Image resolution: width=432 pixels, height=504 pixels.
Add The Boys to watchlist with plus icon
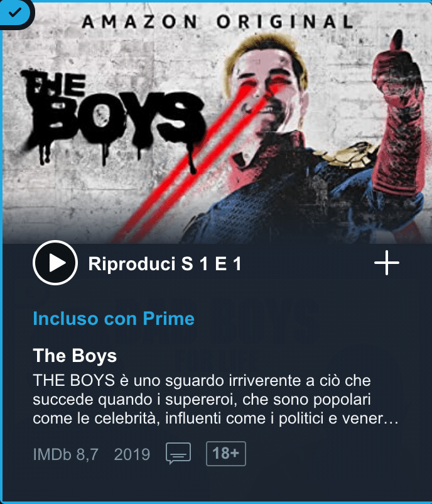387,263
